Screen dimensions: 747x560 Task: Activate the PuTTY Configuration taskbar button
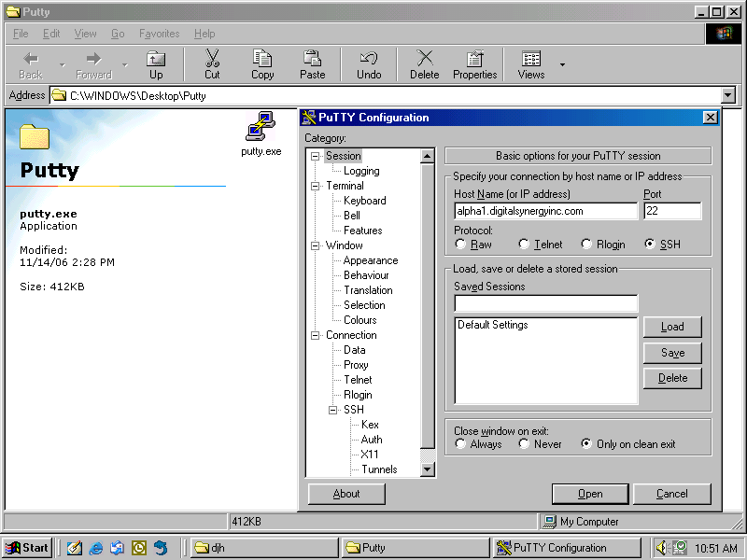coord(567,548)
